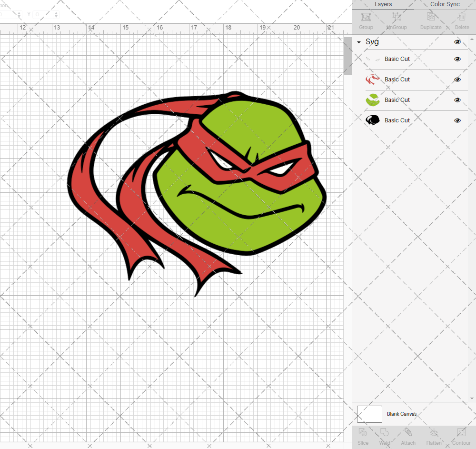This screenshot has height=449, width=476.
Task: Select the green face layer thumbnail
Action: (373, 100)
